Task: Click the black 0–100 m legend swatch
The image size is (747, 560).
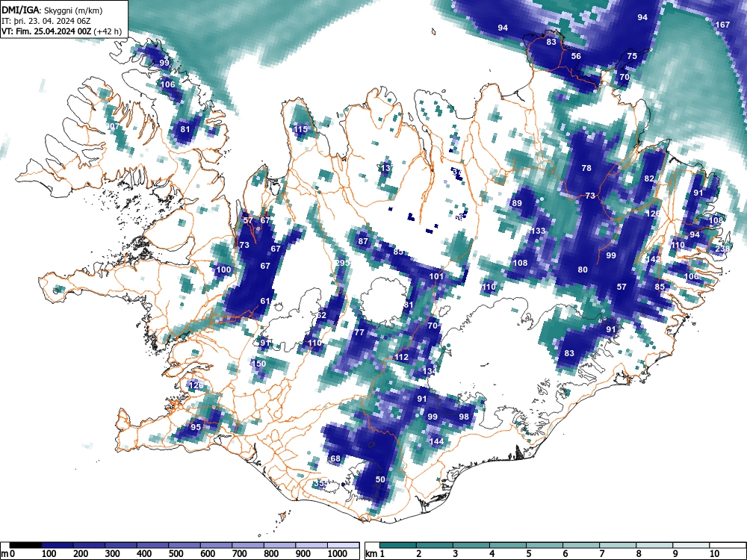Action: coord(25,545)
